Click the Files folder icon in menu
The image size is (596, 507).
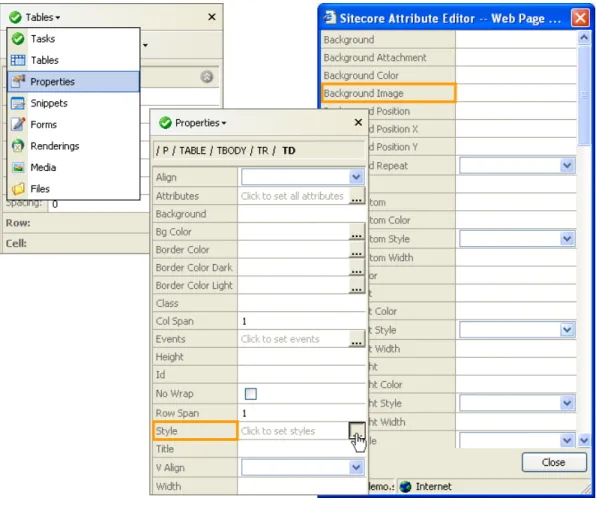click(x=18, y=189)
